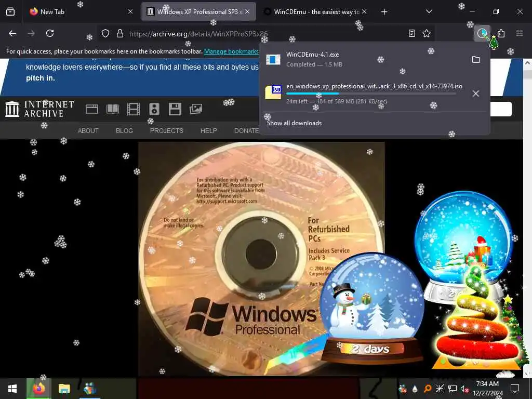Open Internet Archive software floppy icon
This screenshot has height=399, width=532.
click(x=175, y=109)
